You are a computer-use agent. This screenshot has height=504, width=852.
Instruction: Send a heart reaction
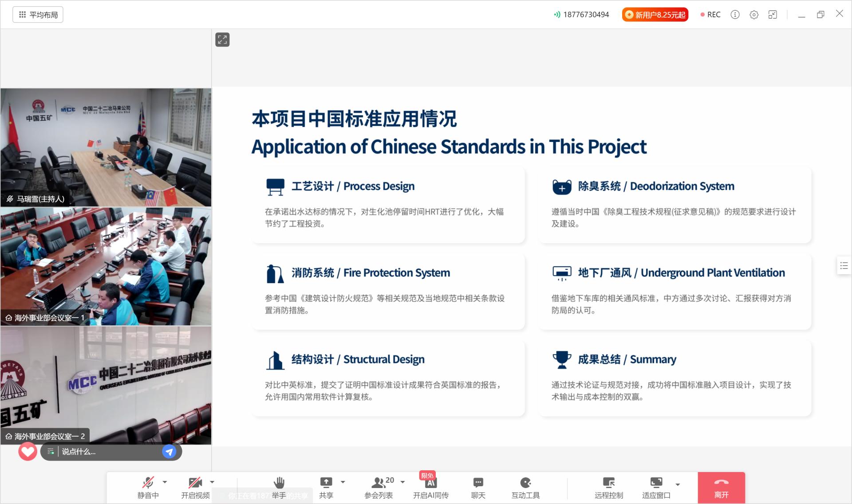pyautogui.click(x=28, y=452)
